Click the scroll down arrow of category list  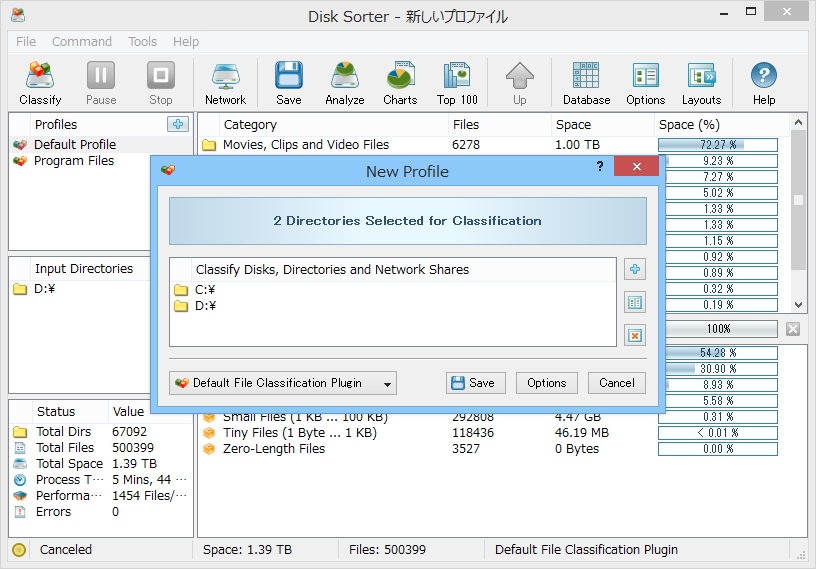(x=799, y=305)
